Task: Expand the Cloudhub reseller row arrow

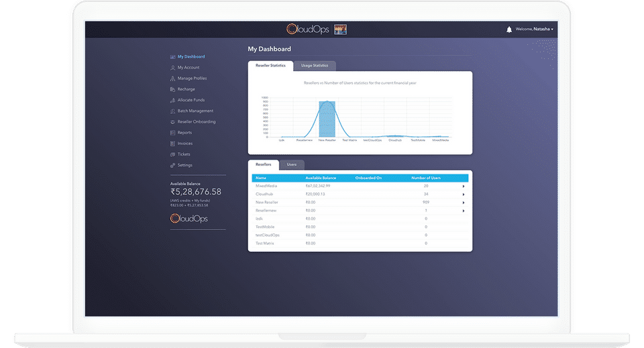Action: 464,194
